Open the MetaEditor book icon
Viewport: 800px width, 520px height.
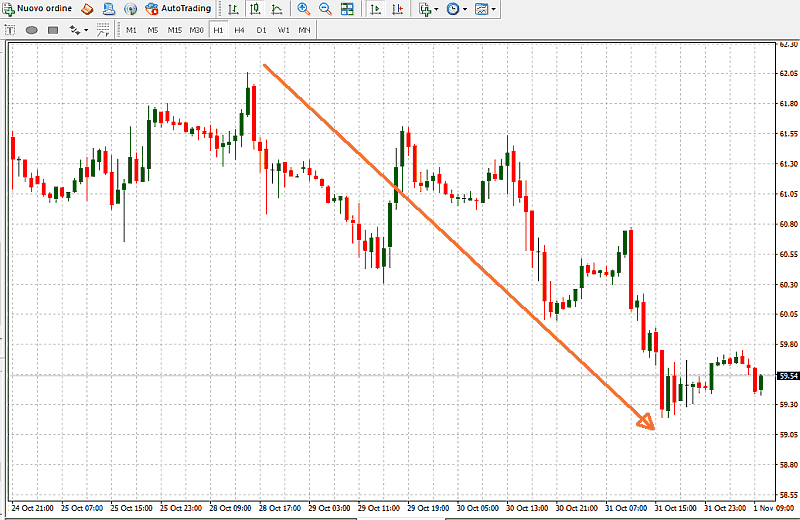click(87, 9)
